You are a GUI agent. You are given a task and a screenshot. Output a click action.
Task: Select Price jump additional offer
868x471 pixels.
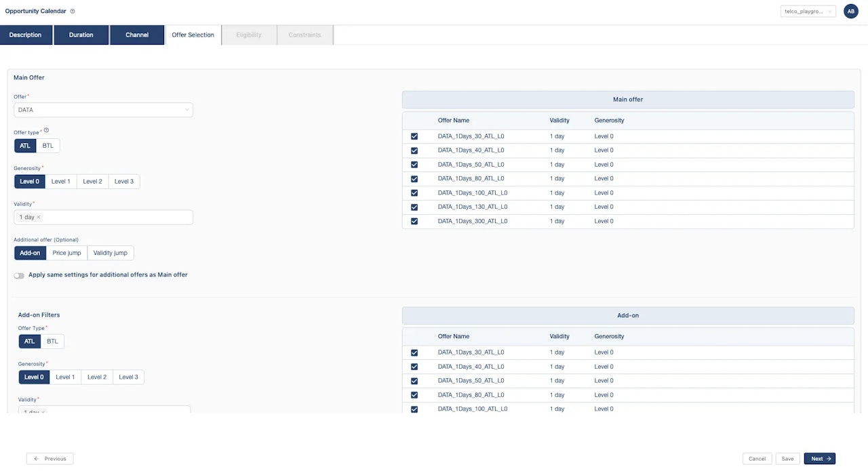click(x=66, y=253)
